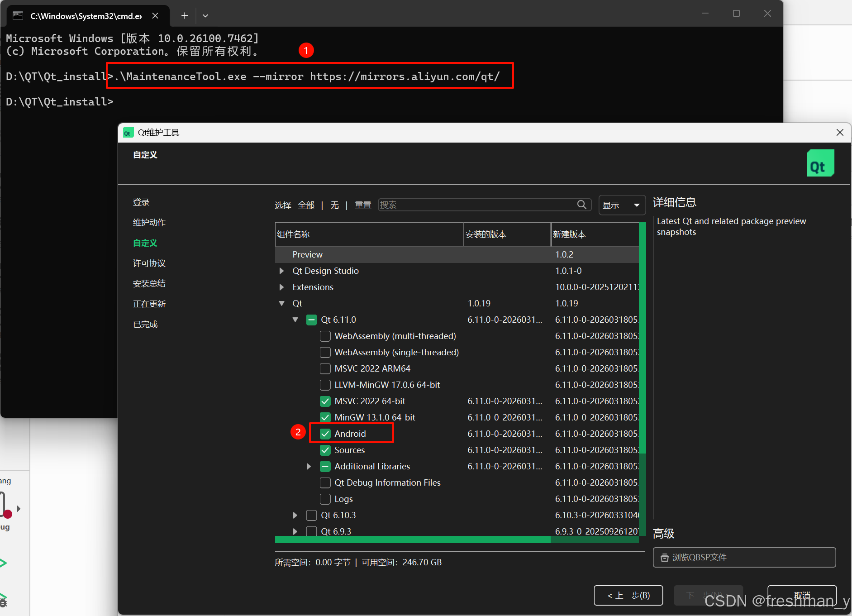Expand the Additional Libraries node

[309, 466]
